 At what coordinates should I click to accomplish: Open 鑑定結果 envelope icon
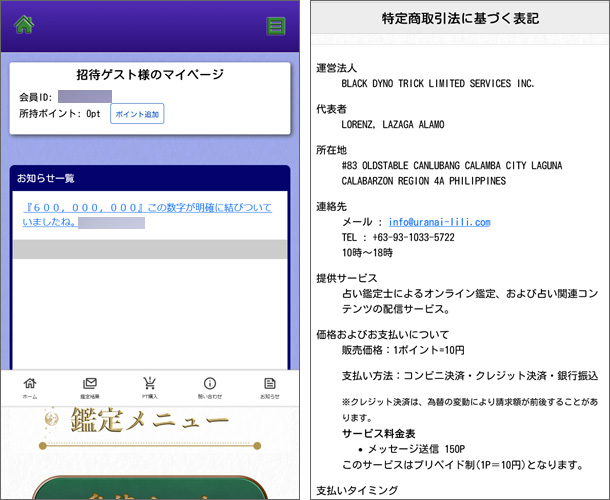pyautogui.click(x=90, y=387)
